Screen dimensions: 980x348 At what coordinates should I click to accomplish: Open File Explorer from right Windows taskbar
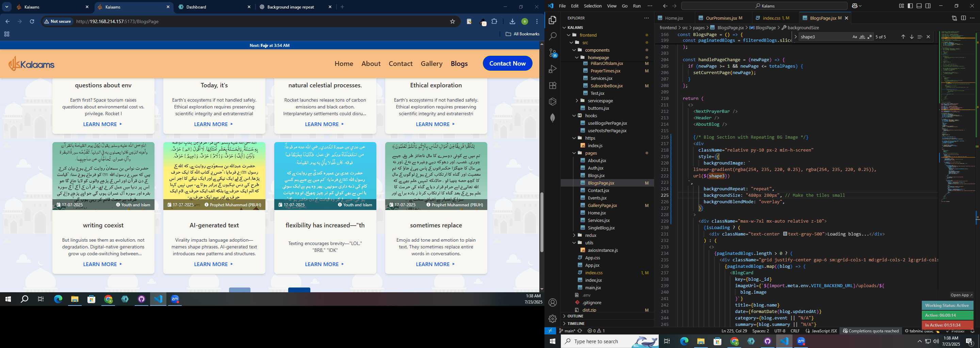tap(701, 342)
